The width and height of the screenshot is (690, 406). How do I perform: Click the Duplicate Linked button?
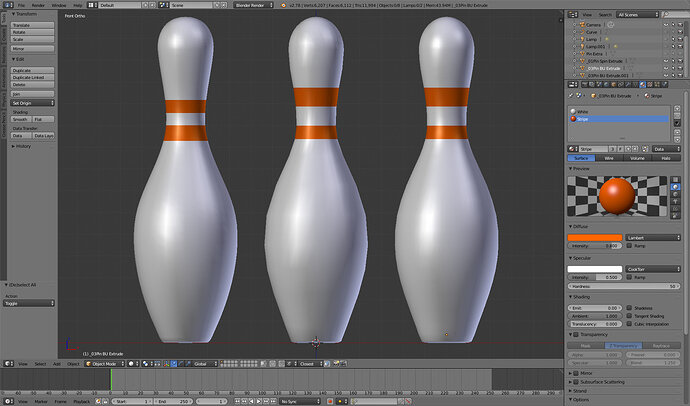click(33, 77)
